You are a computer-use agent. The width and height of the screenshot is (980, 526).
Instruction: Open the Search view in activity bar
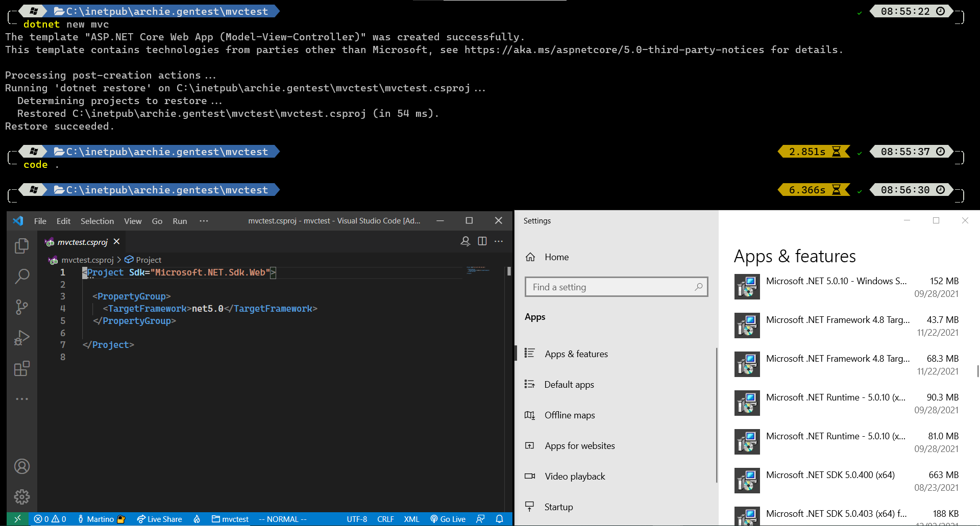pos(21,277)
